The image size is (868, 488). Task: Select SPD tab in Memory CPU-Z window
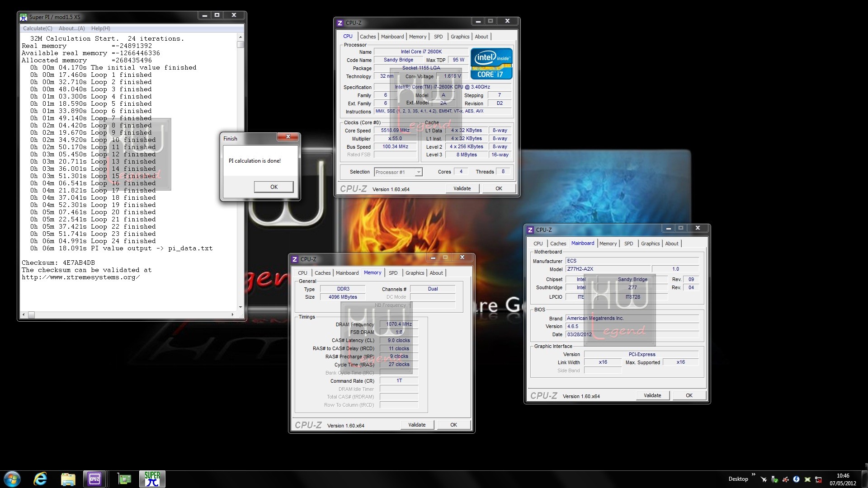[x=393, y=273]
